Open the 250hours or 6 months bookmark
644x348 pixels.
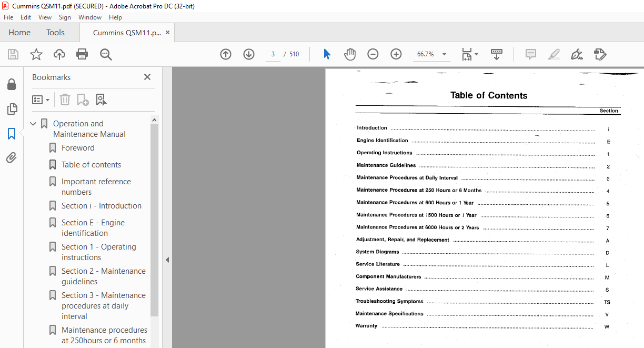(x=104, y=335)
